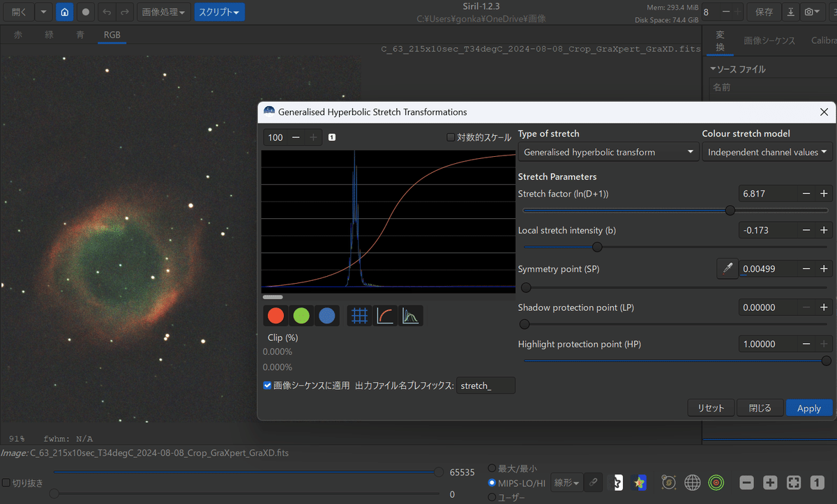Click the Apply button
Screen dimensions: 837x504
point(809,408)
